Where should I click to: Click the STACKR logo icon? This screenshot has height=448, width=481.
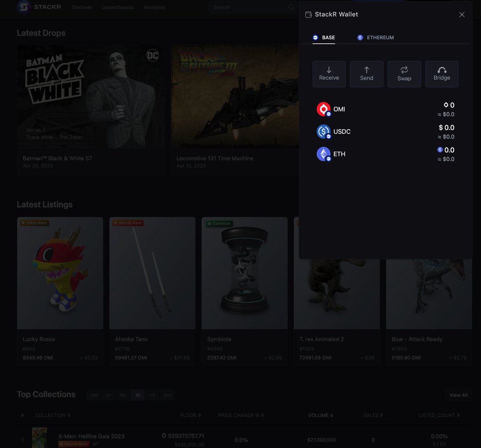click(24, 7)
